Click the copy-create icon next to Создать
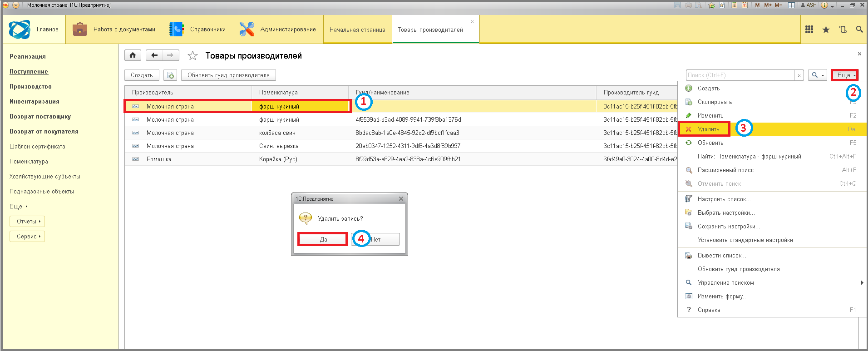 [x=170, y=75]
